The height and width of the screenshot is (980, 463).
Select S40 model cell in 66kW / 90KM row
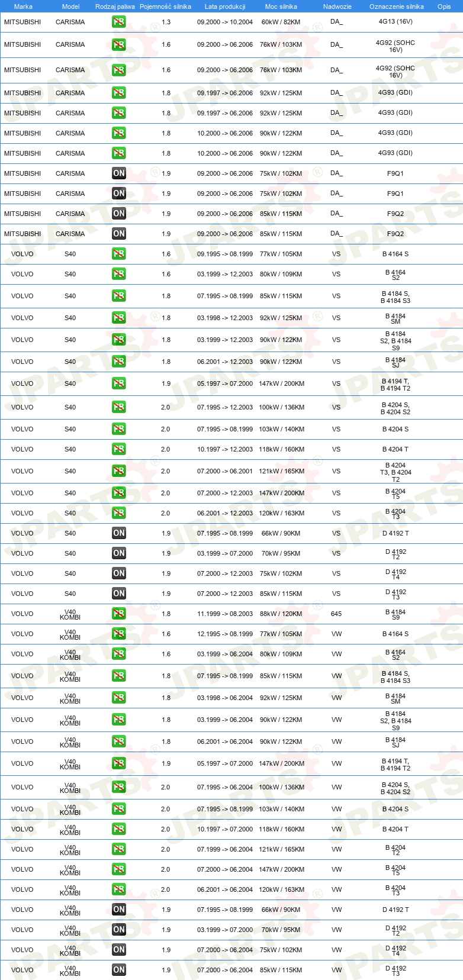coord(70,533)
